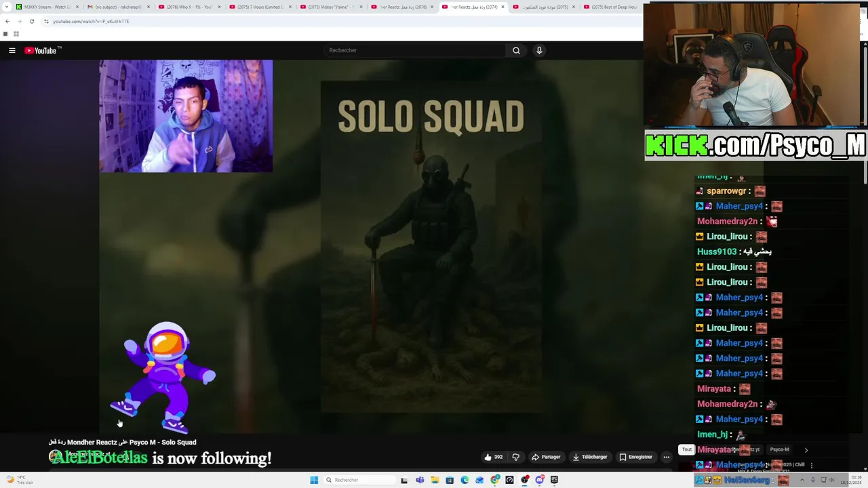Open weather widget showing 14°C
Screen dimensions: 868x488
click(19, 480)
